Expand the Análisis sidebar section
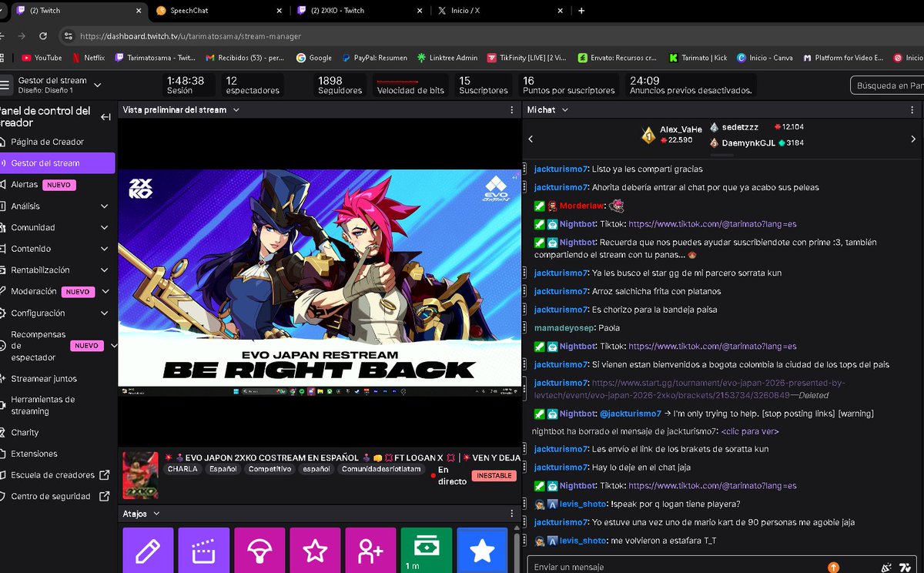This screenshot has height=573, width=924. [105, 206]
